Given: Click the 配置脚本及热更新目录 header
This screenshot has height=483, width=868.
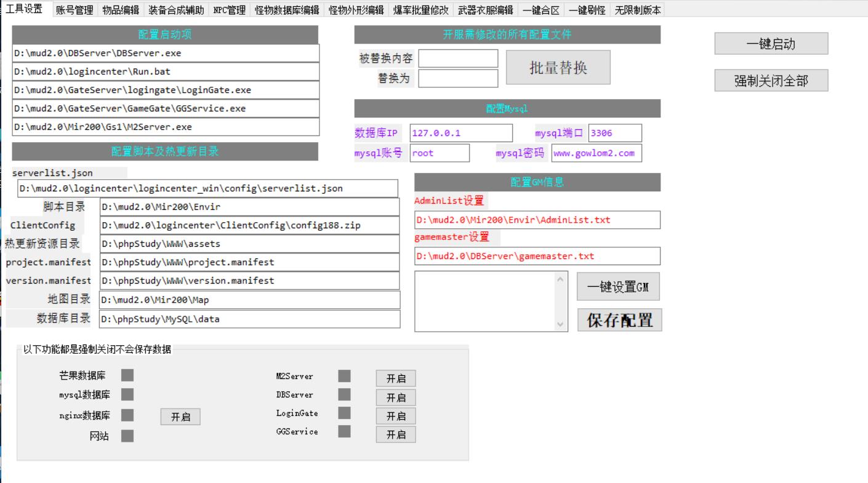Looking at the screenshot, I should [165, 151].
